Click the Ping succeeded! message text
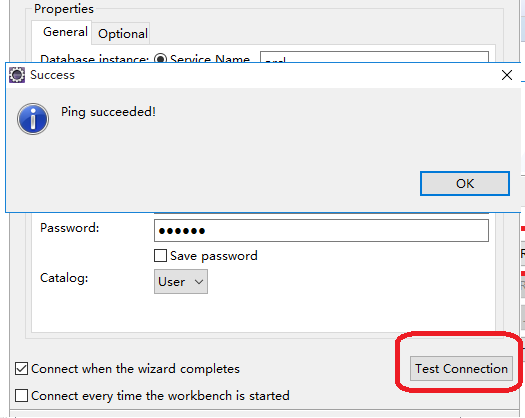Image resolution: width=525 pixels, height=418 pixels. (108, 112)
